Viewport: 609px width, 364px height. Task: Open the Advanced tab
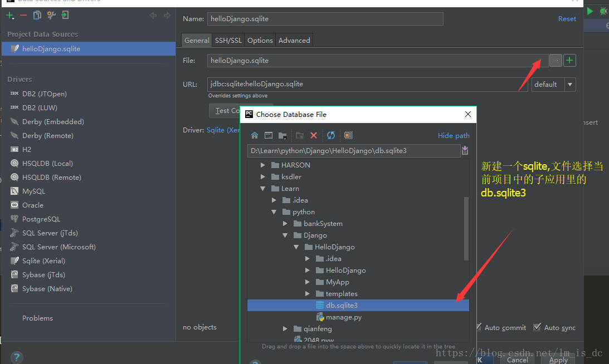294,41
